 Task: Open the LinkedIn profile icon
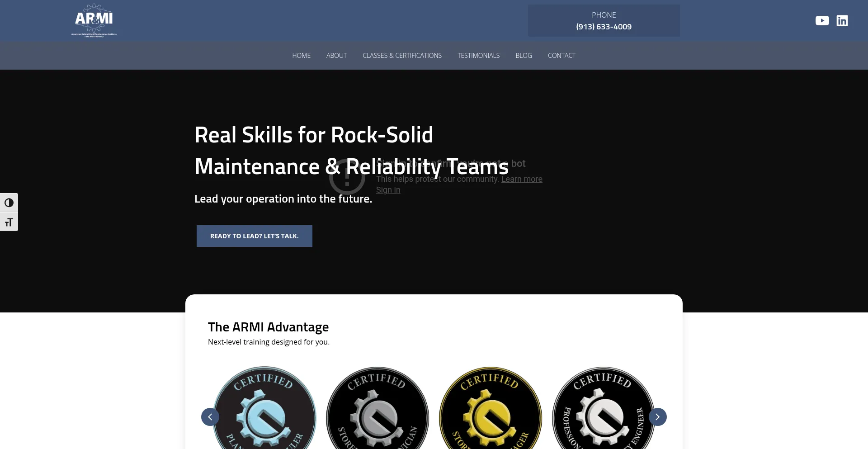coord(842,21)
